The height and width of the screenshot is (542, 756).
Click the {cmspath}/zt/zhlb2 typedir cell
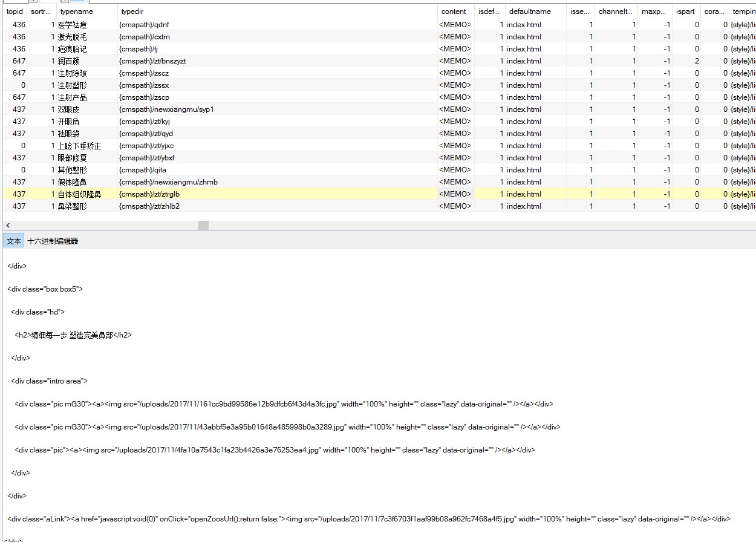click(277, 206)
